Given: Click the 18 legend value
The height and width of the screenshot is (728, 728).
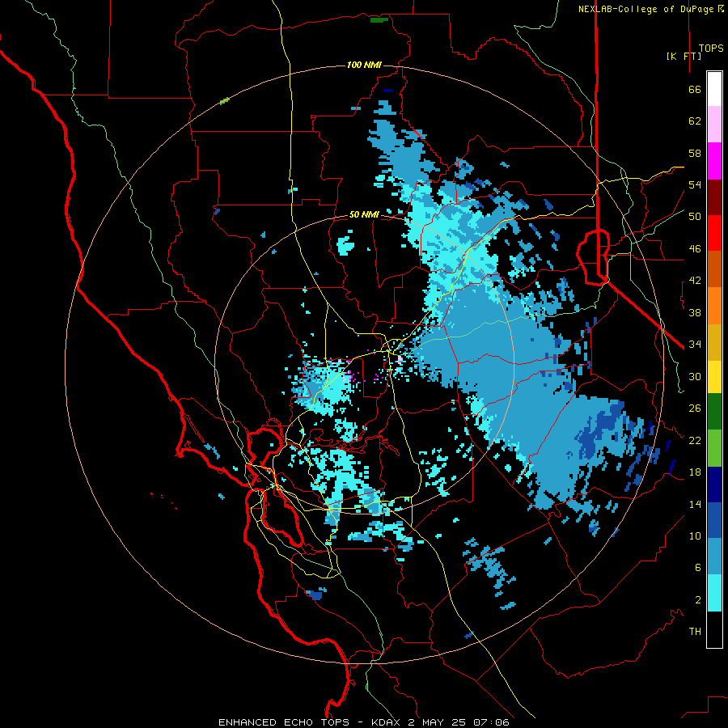Looking at the screenshot, I should coord(695,472).
